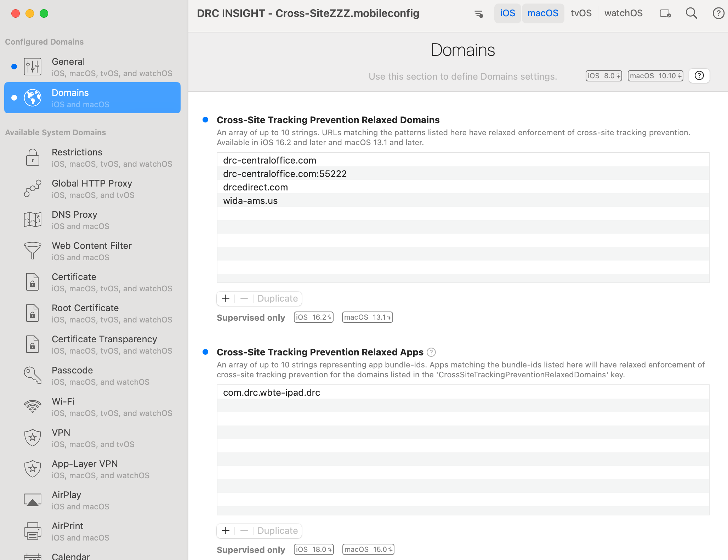The image size is (728, 560).
Task: Click the Cross-Site Tracking Prevention Relaxed Domains title
Action: 328,120
